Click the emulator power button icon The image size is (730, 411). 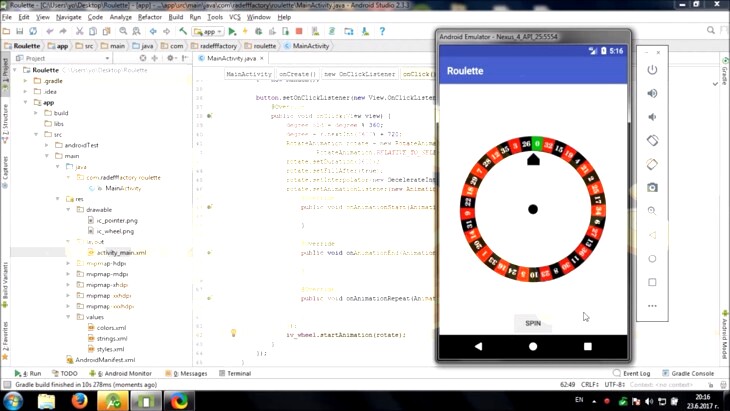(x=652, y=70)
